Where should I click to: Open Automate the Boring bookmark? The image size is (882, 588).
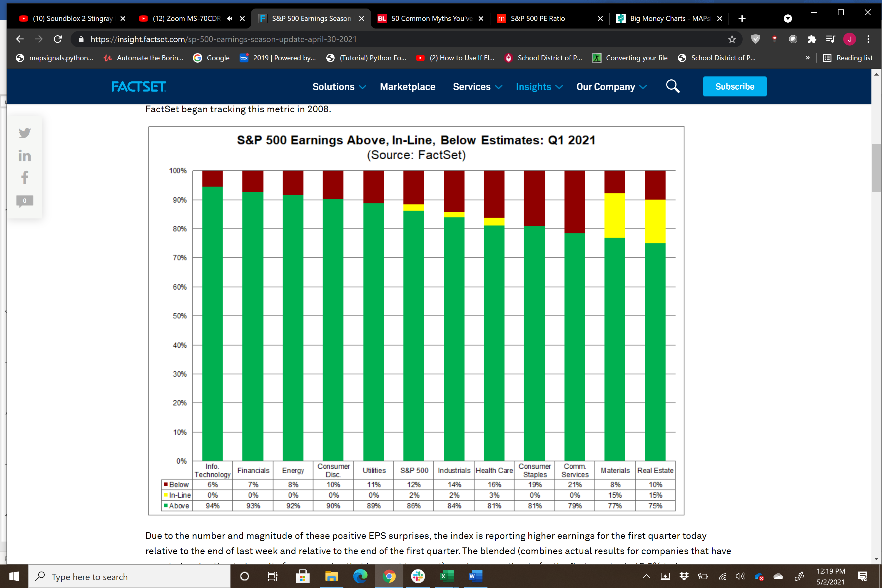click(144, 58)
